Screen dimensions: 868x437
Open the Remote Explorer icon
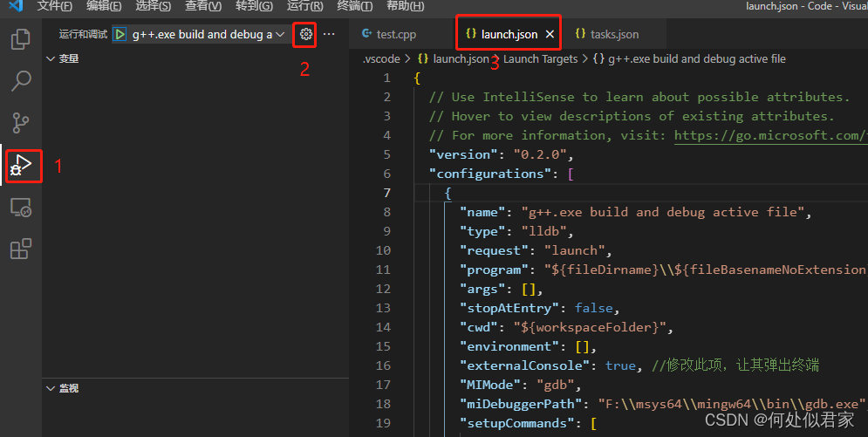click(21, 208)
